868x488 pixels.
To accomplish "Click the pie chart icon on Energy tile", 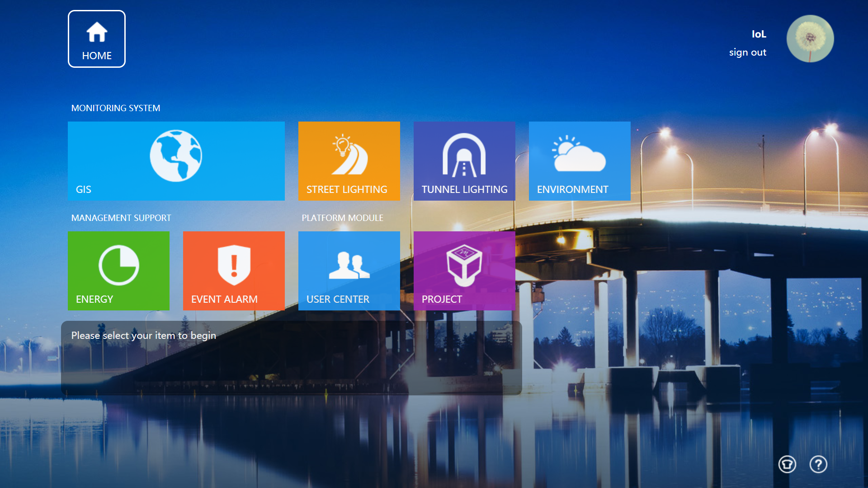I will [x=118, y=266].
